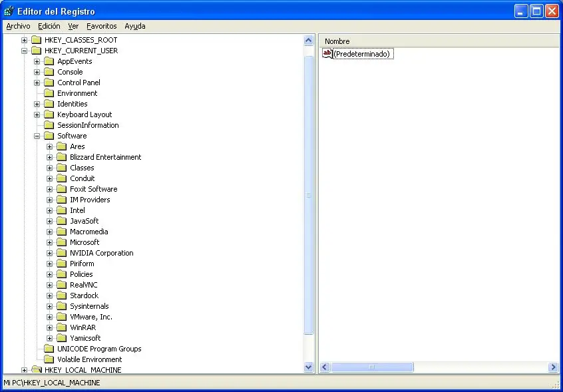563x392 pixels.
Task: Select the VMware, Inc. key label
Action: 91,317
